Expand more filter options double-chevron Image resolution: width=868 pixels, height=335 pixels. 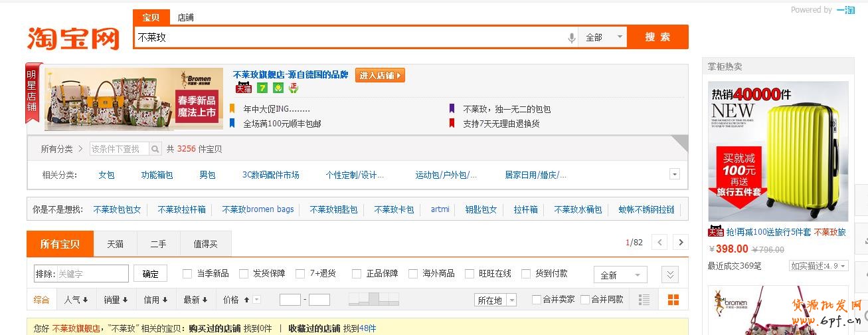tap(669, 275)
